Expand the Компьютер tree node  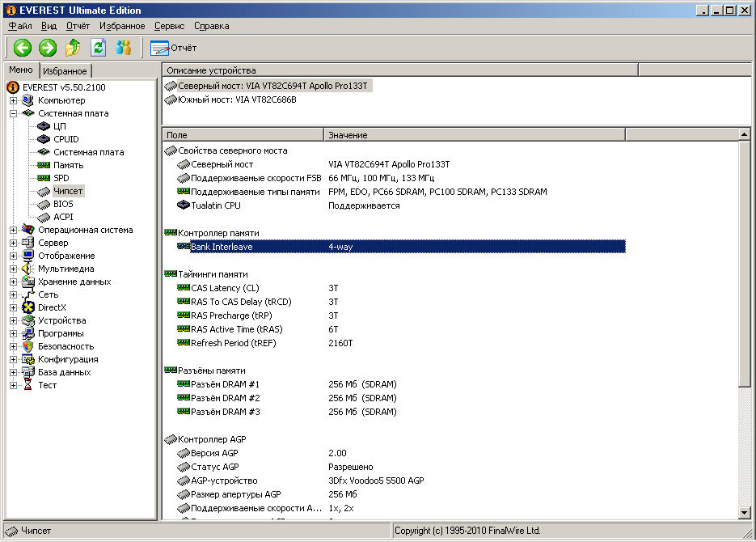click(x=13, y=100)
